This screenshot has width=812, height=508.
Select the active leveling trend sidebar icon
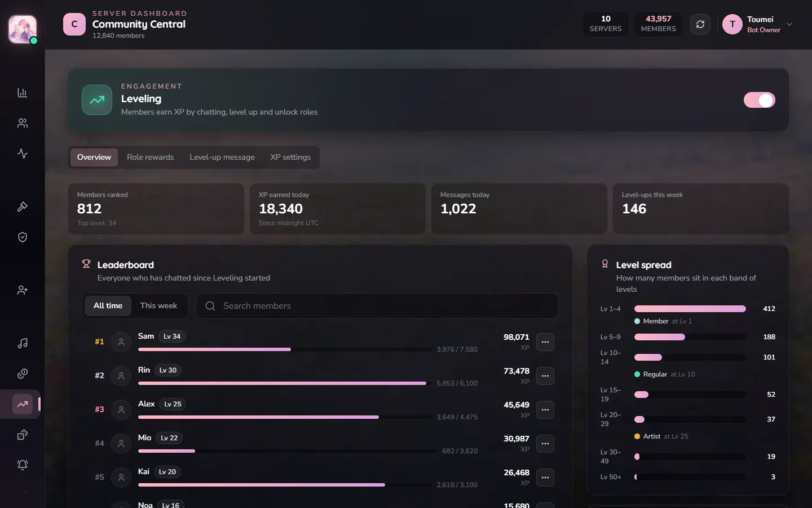pos(23,404)
